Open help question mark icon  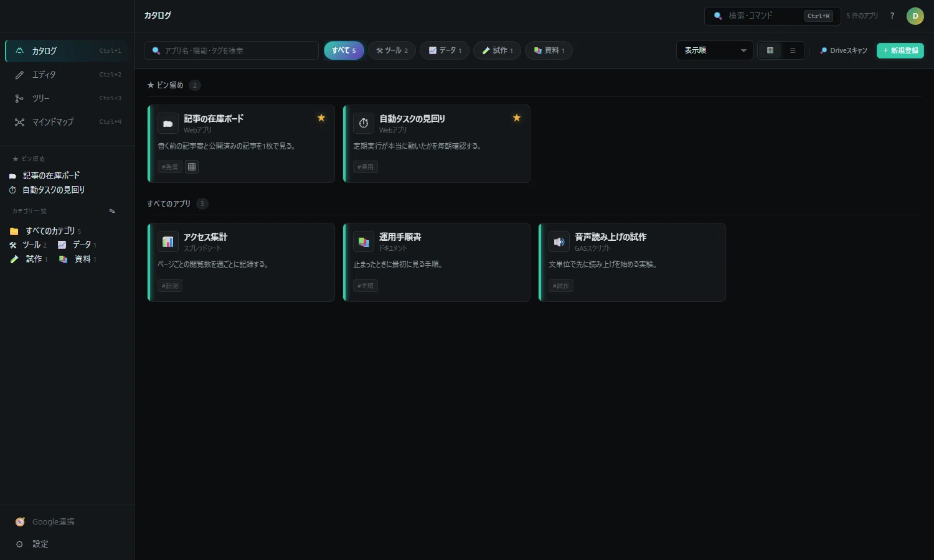(x=892, y=16)
